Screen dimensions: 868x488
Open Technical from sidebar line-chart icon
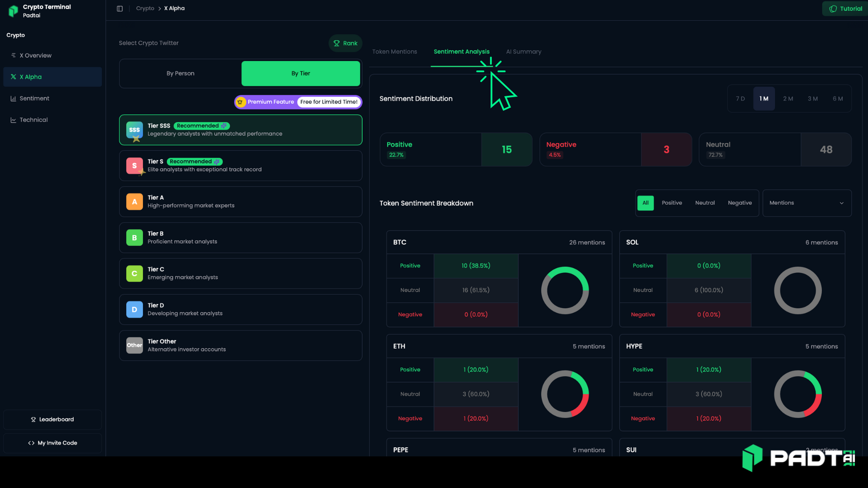(x=14, y=120)
